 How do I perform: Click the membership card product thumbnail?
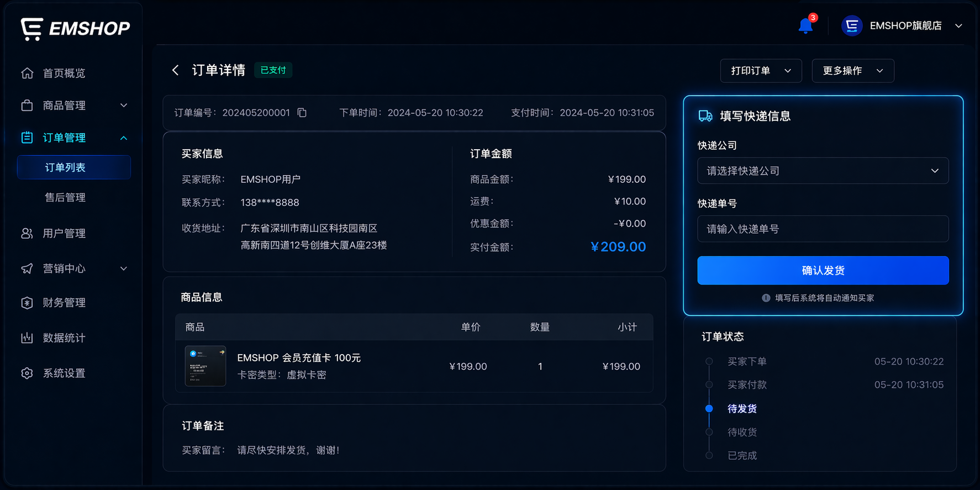[x=206, y=366]
